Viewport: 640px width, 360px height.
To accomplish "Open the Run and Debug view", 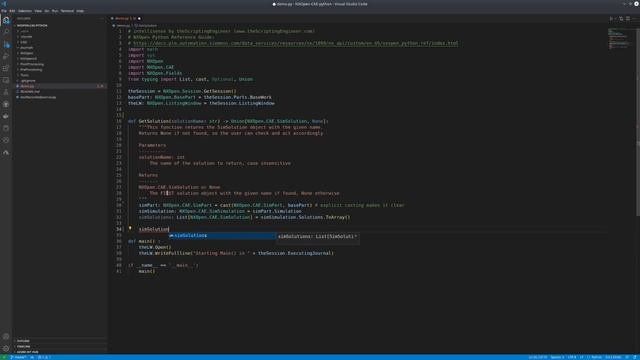I will pos(6,56).
